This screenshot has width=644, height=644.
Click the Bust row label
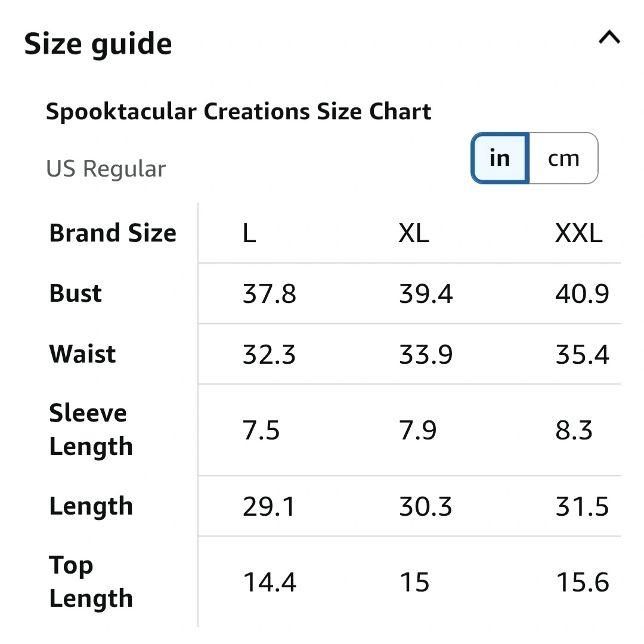76,293
